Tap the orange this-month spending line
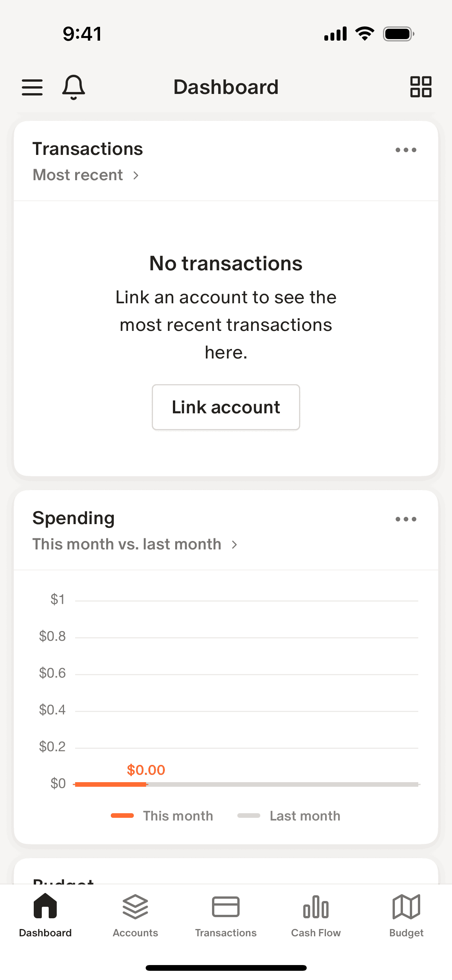This screenshot has height=980, width=452. [111, 784]
